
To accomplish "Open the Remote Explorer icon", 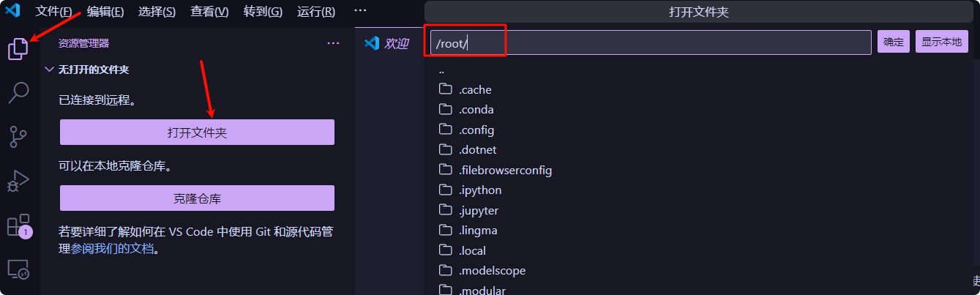I will pyautogui.click(x=18, y=269).
